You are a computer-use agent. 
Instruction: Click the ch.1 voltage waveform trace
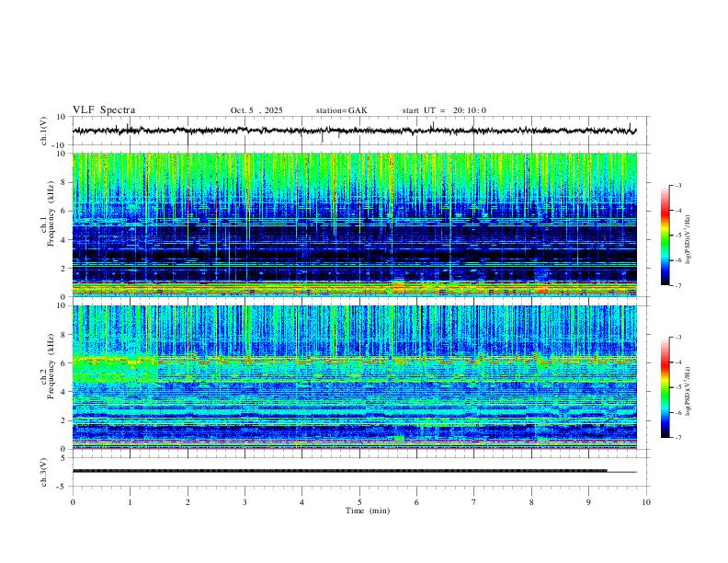[354, 131]
